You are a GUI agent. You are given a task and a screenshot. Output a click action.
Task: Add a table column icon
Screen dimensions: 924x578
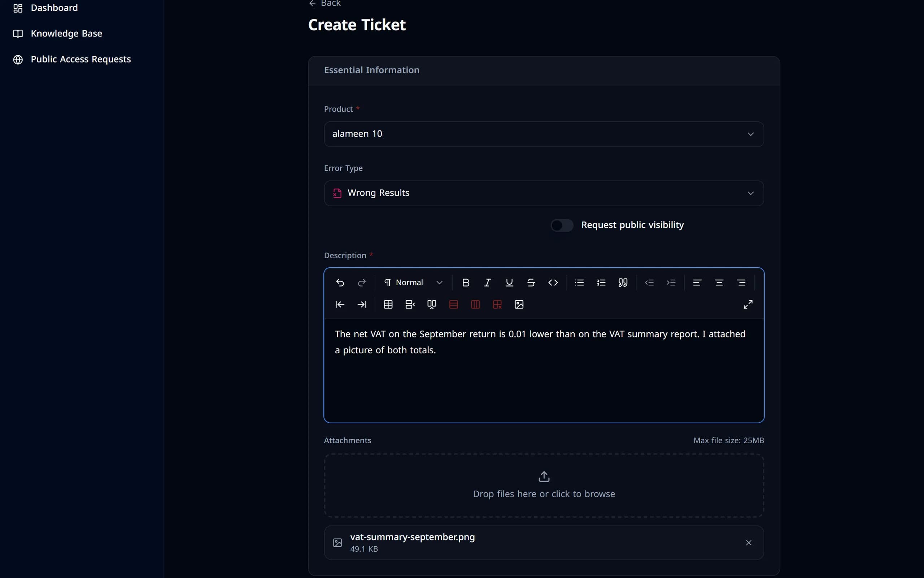point(431,304)
